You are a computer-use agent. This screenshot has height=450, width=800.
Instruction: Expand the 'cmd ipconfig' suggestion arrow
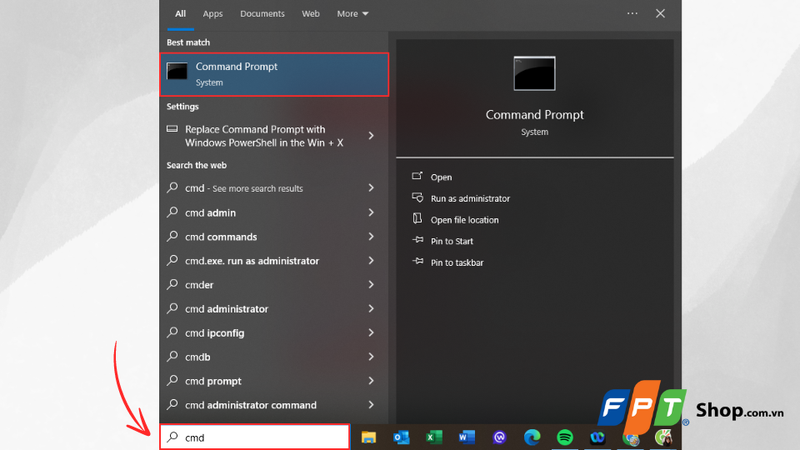pos(371,333)
